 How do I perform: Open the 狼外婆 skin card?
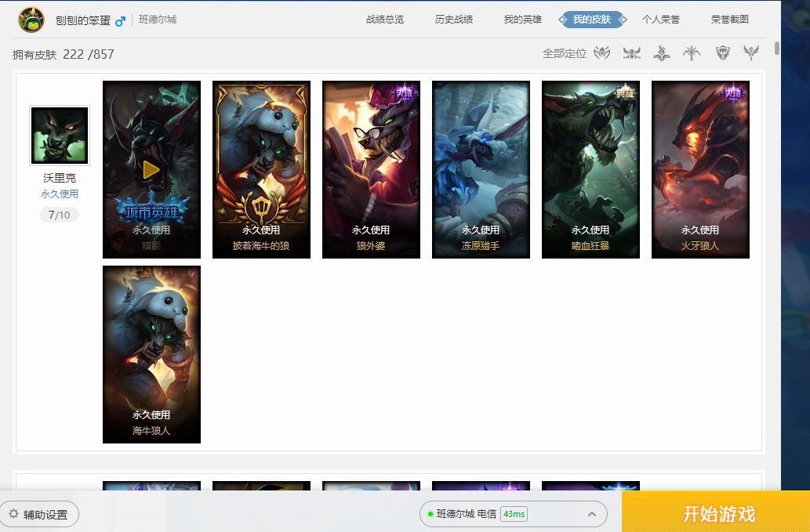point(371,169)
